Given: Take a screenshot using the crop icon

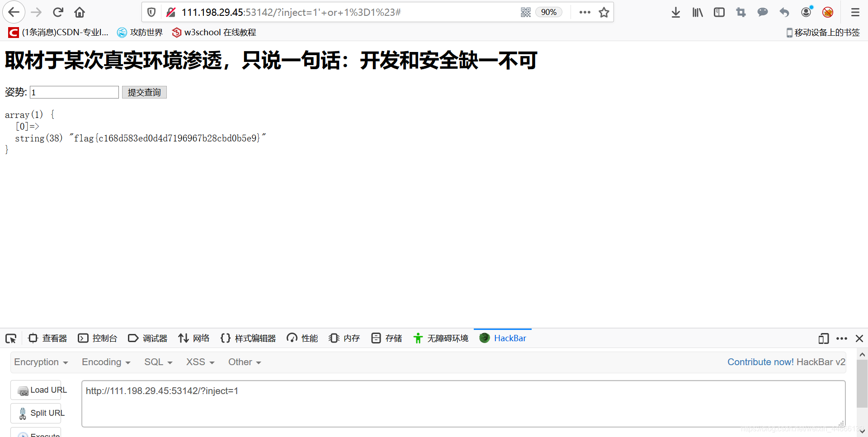Looking at the screenshot, I should pos(741,12).
